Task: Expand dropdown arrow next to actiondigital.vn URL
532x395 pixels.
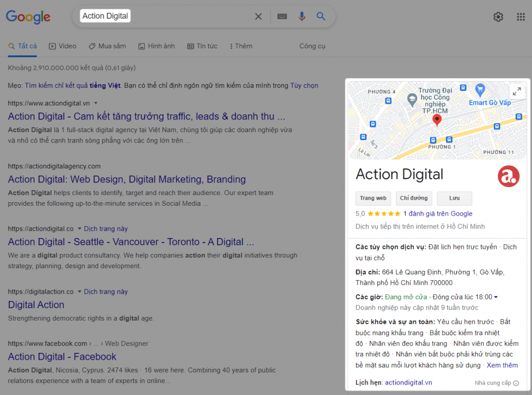Action: click(96, 103)
